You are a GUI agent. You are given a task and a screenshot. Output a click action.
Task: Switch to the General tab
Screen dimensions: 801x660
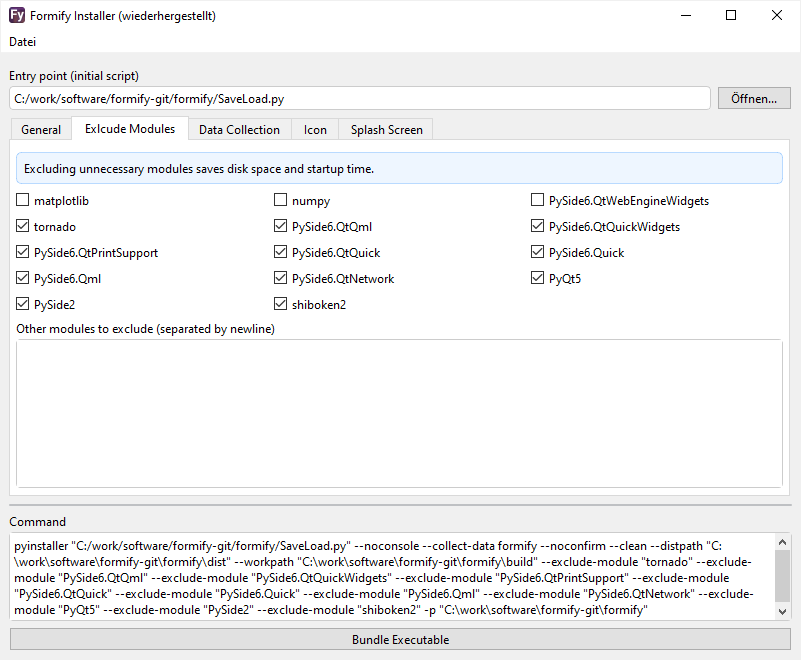coord(41,130)
